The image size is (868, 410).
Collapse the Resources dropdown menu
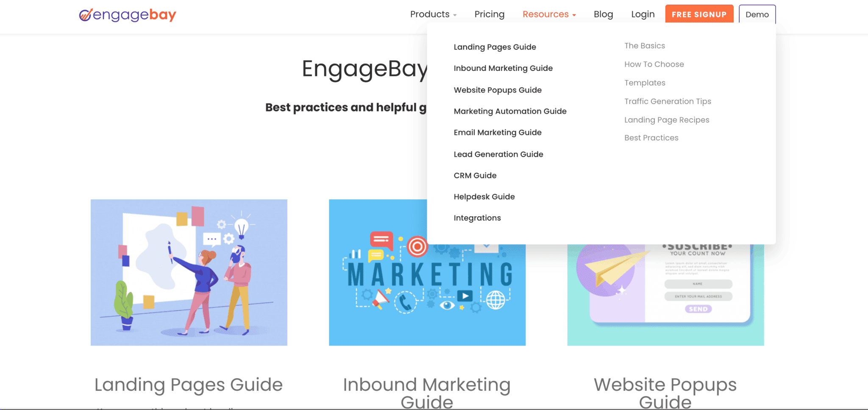(549, 14)
